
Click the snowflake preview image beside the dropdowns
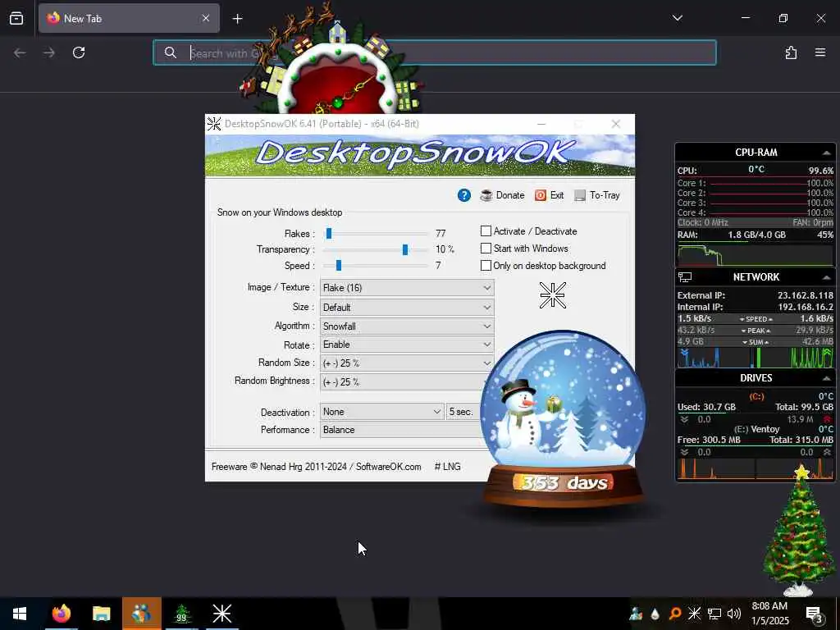[552, 295]
